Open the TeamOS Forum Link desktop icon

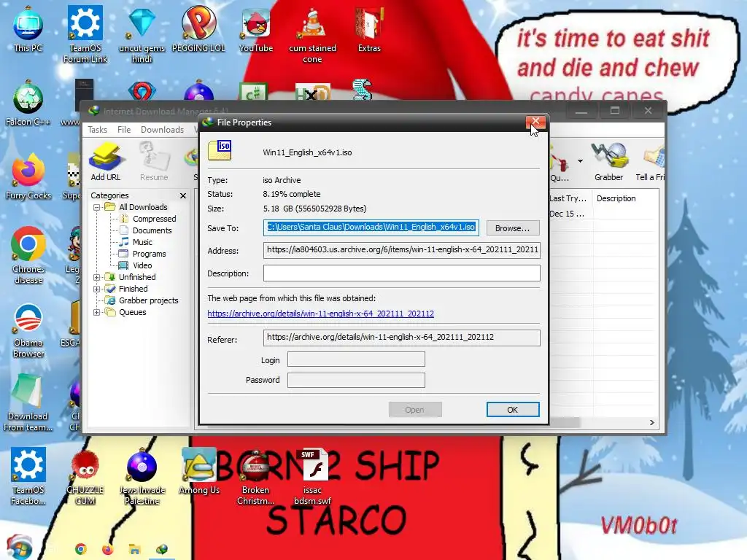(x=85, y=34)
